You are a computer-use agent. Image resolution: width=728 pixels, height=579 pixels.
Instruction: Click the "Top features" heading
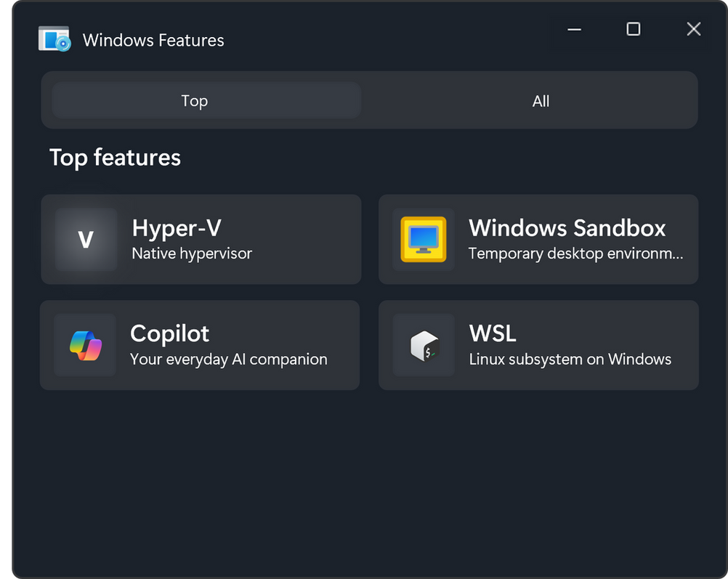pos(115,158)
